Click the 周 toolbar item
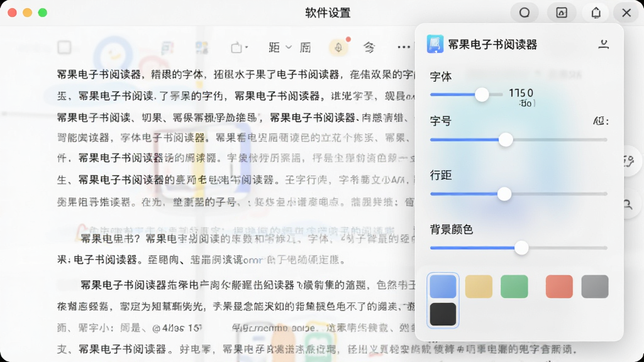Image resolution: width=644 pixels, height=362 pixels. click(305, 48)
